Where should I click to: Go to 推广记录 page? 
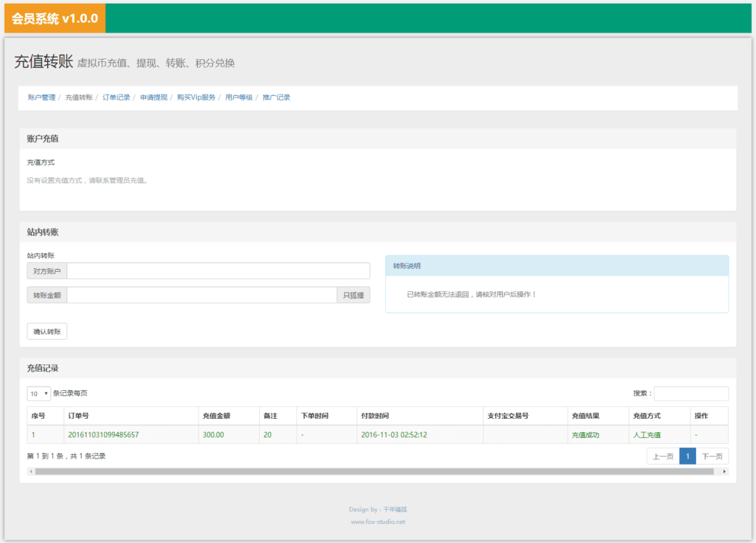point(276,98)
